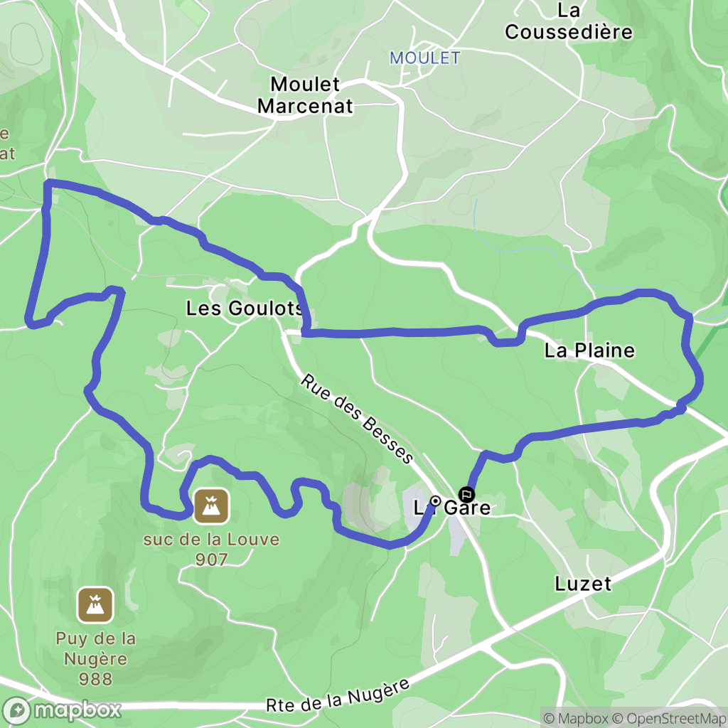The height and width of the screenshot is (728, 728).
Task: Open the OpenStreetMap attribution link
Action: coord(670,718)
